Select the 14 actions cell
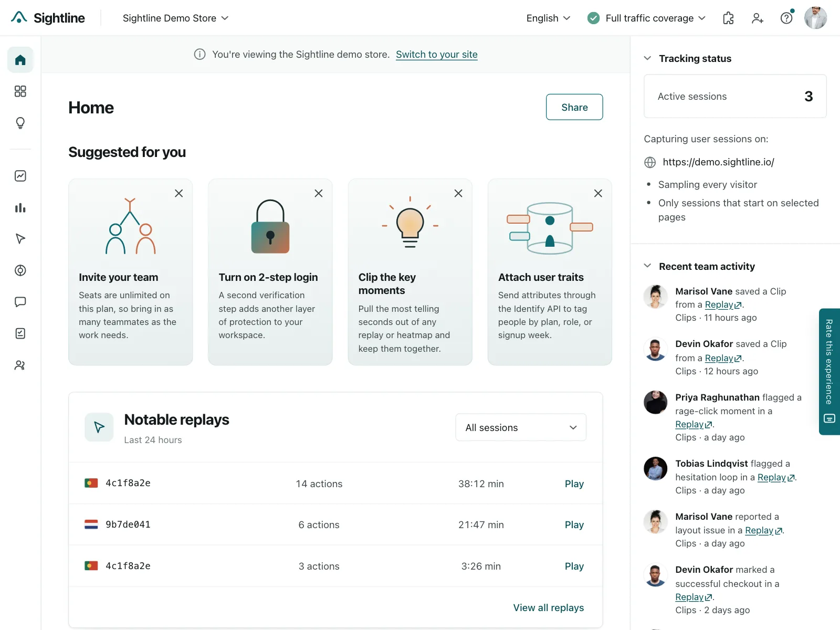 coord(319,484)
